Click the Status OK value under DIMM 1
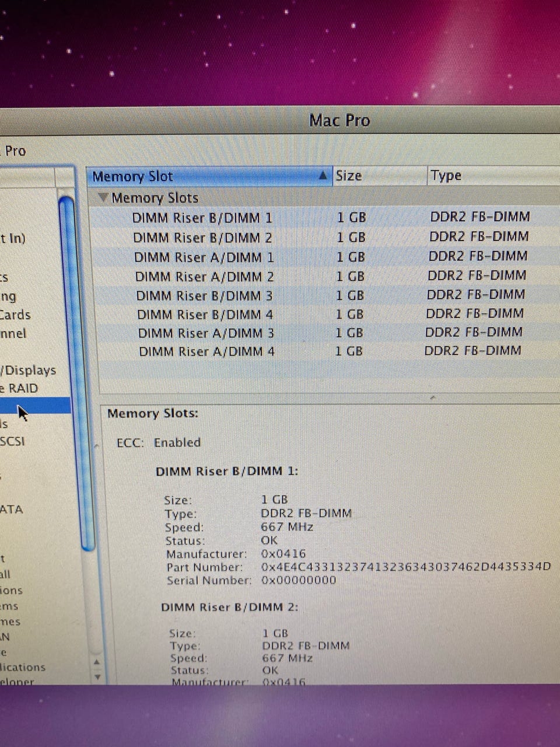Viewport: 560px width, 747px height. [269, 540]
